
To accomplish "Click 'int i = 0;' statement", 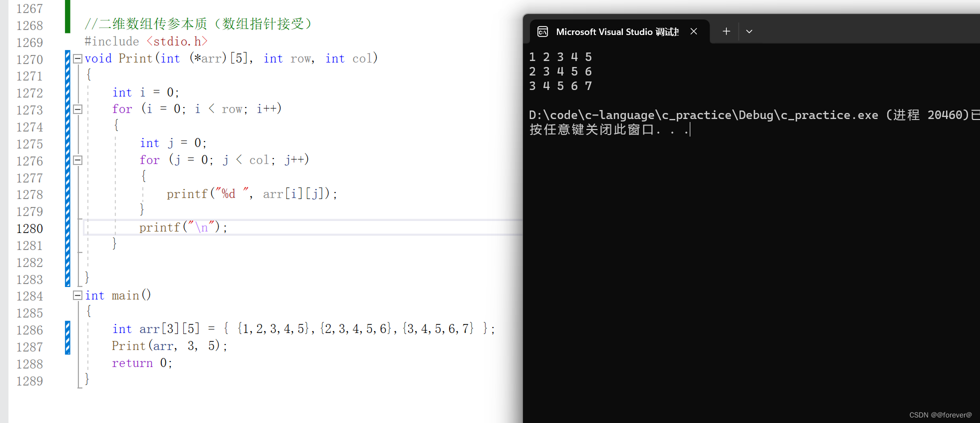I will coord(146,92).
